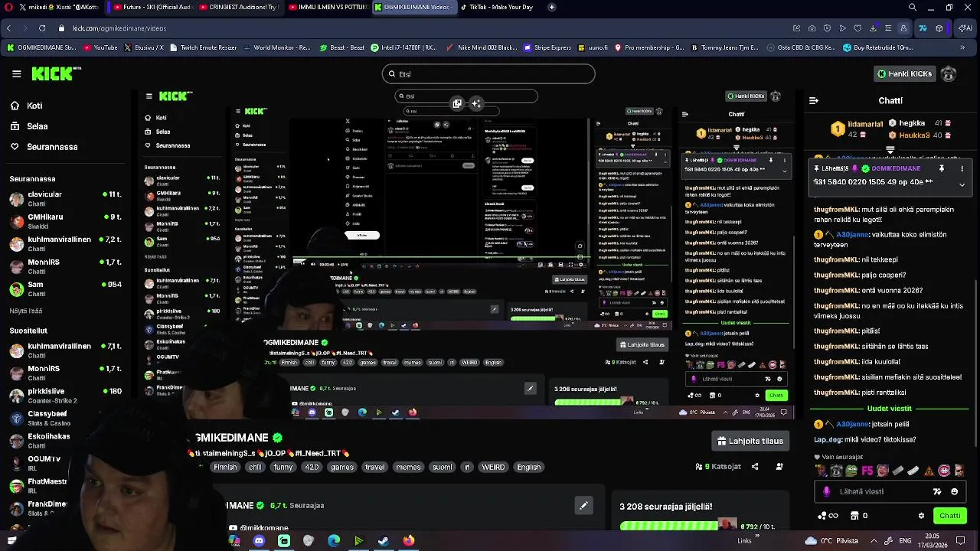Edit channel info with pencil icon
The image size is (980, 551).
pyautogui.click(x=583, y=505)
